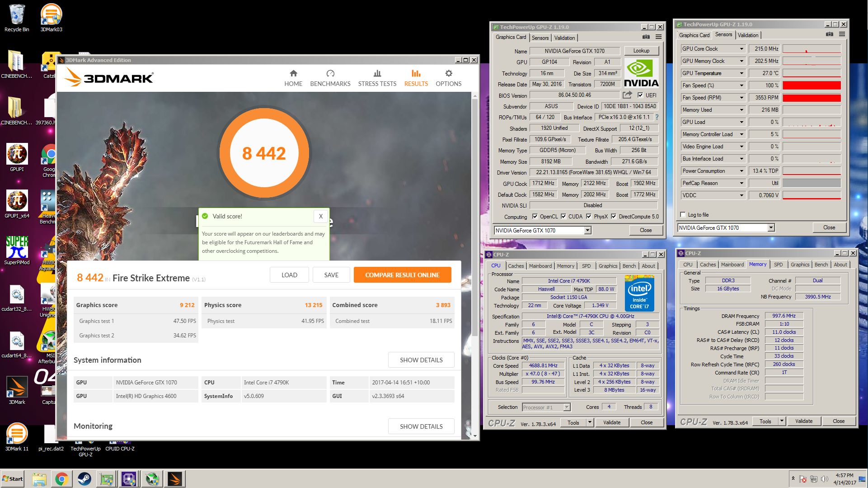Switch to Sensors tab in left GPU-Z window
Viewport: 868px width, 488px height.
pos(540,38)
